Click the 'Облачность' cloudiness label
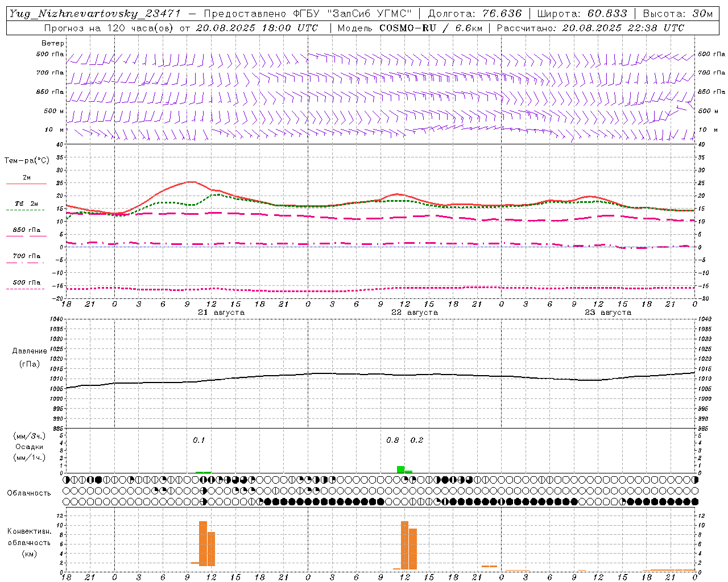The height and width of the screenshot is (582, 728). [x=29, y=493]
